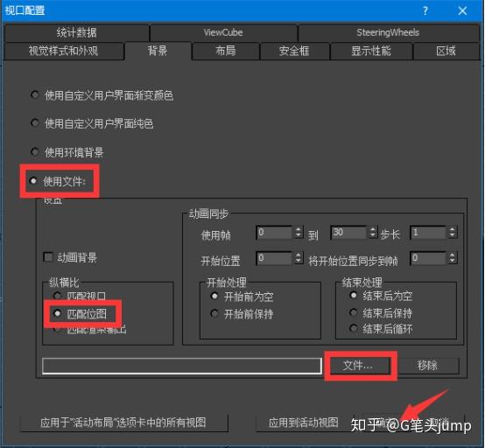This screenshot has height=448, width=485.
Task: Click the 应用到活动视图 button
Action: [304, 423]
